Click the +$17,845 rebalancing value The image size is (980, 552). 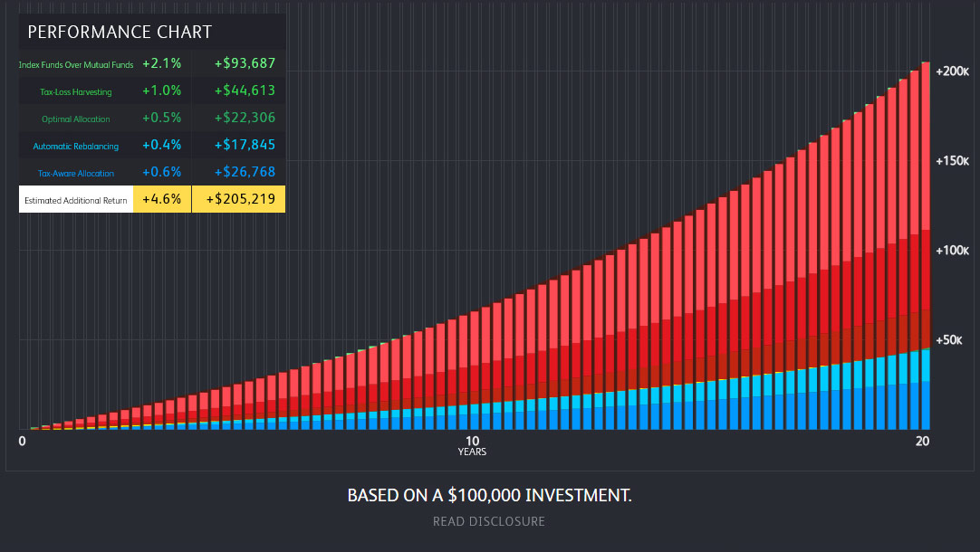point(245,145)
